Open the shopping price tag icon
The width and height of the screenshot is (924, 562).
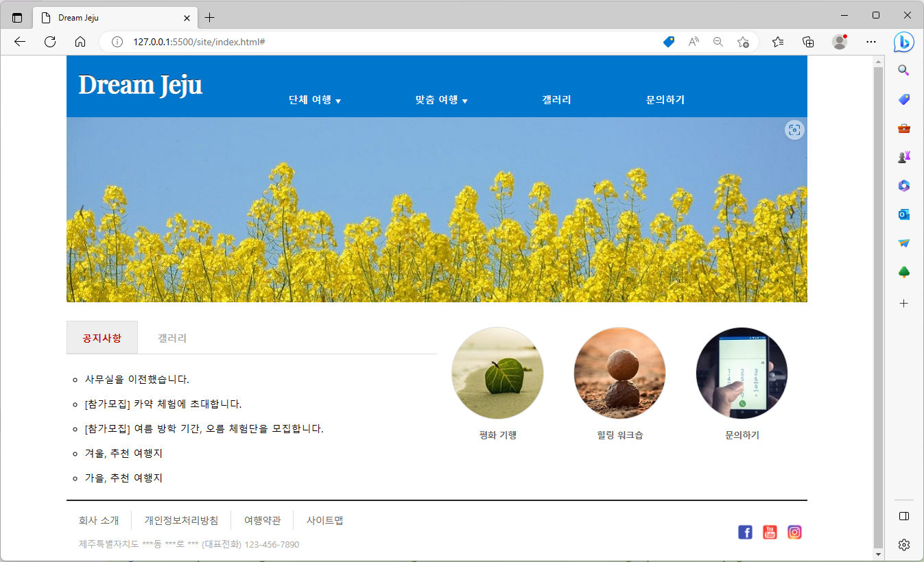(x=669, y=42)
